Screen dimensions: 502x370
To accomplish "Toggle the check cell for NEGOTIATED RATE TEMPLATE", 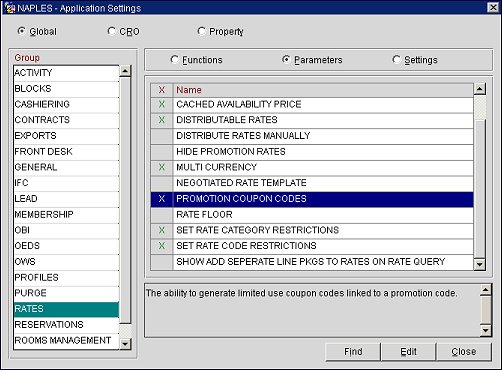I will (162, 183).
